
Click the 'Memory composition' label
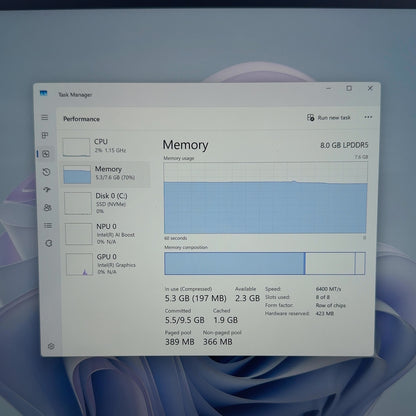pyautogui.click(x=186, y=247)
